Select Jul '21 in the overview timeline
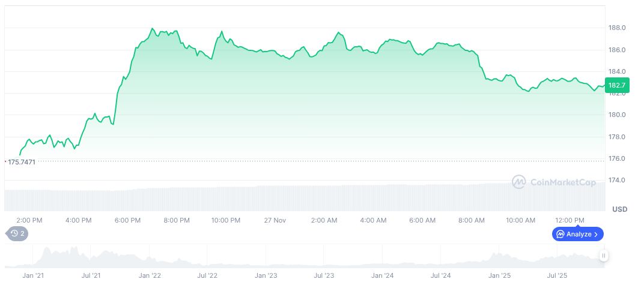The width and height of the screenshot is (644, 282). click(91, 276)
